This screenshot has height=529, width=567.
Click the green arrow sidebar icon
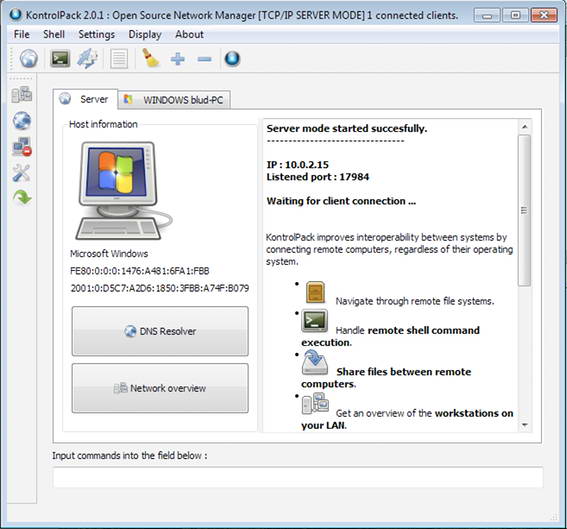tap(22, 197)
